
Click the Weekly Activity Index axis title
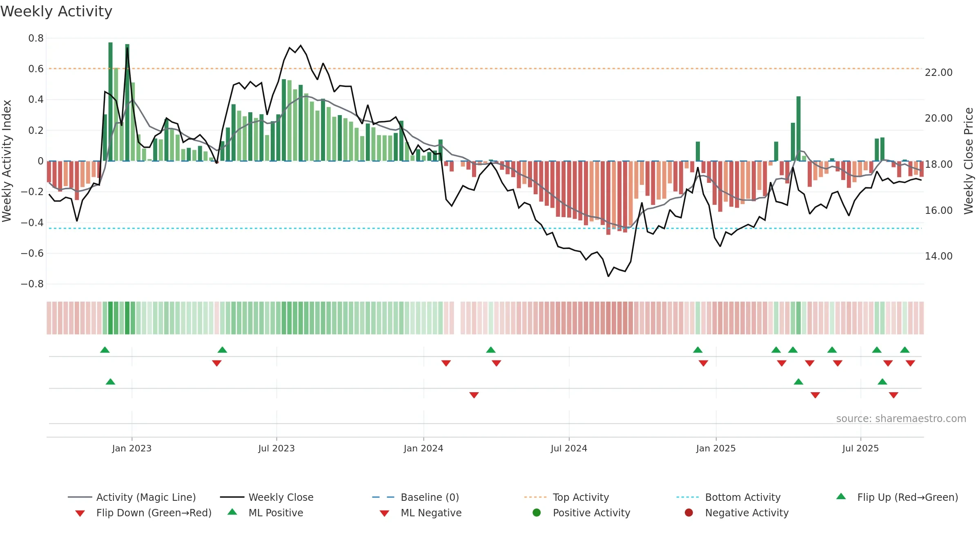(x=7, y=161)
